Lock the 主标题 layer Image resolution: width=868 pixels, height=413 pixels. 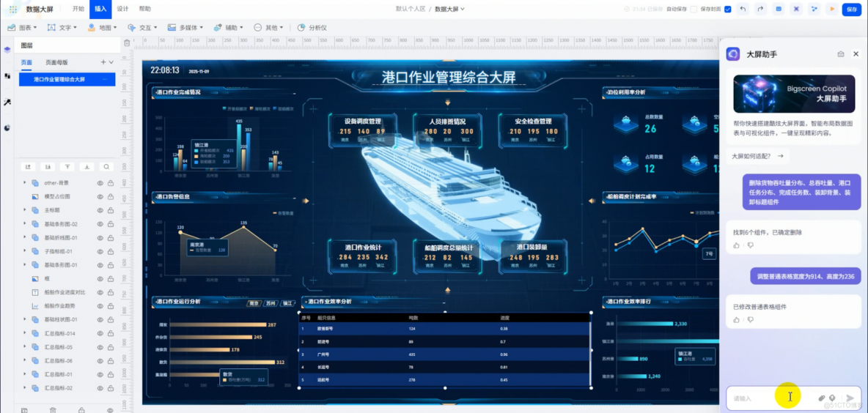111,210
